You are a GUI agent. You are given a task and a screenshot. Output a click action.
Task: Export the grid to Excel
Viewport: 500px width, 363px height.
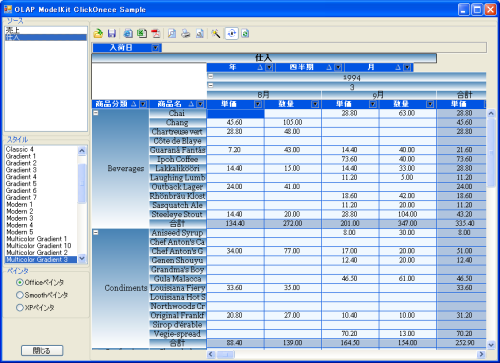pos(142,33)
